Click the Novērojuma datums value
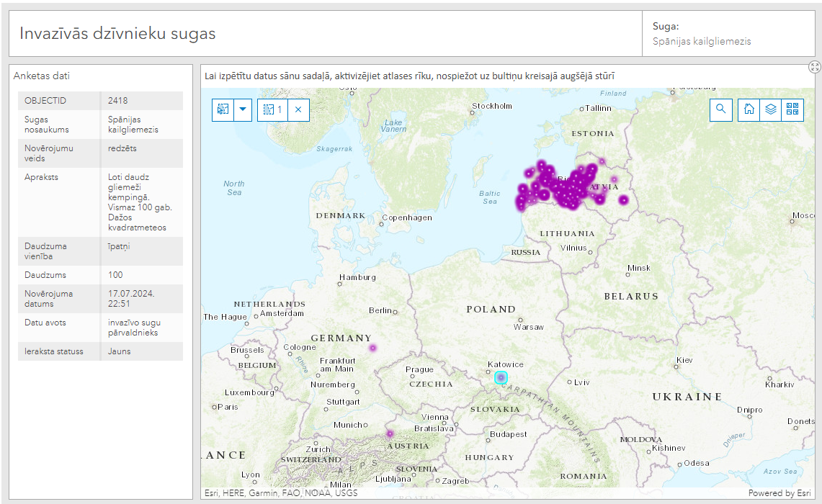This screenshot has height=504, width=822. (131, 299)
